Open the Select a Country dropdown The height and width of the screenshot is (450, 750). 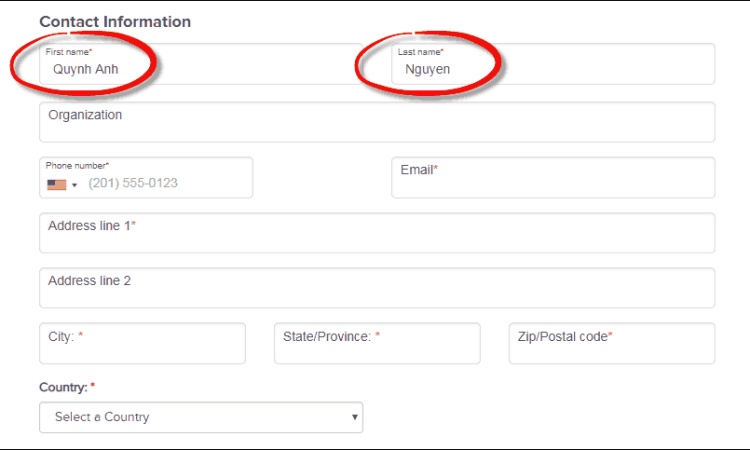click(x=200, y=417)
